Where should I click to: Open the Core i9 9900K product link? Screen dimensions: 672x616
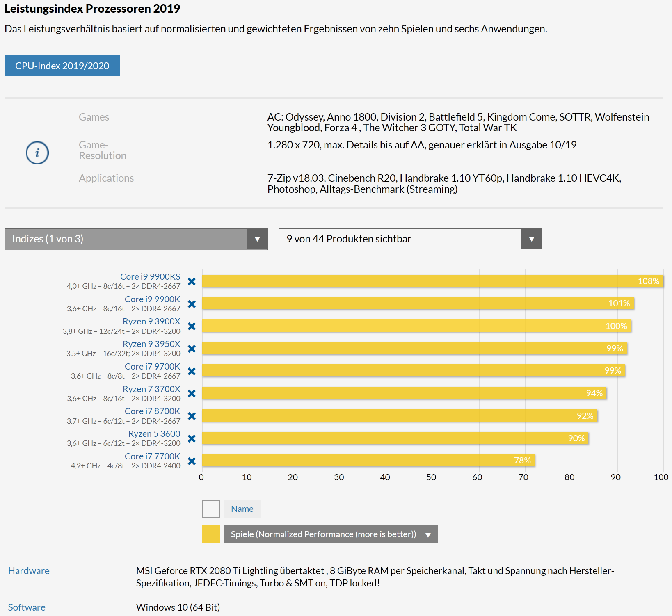click(153, 299)
